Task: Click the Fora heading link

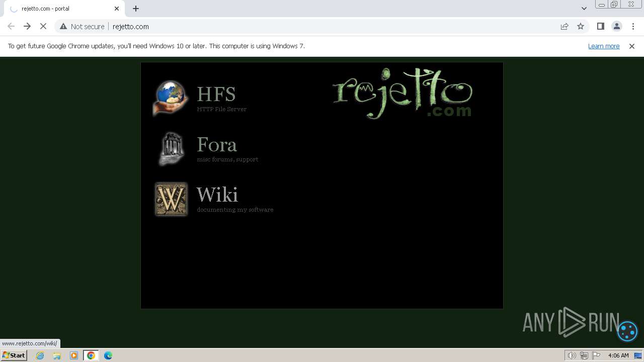Action: [x=217, y=144]
